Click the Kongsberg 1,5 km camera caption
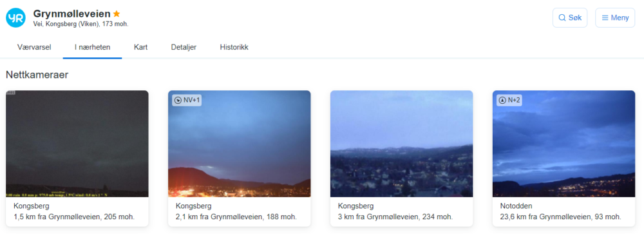This screenshot has height=234, width=644. tap(74, 211)
